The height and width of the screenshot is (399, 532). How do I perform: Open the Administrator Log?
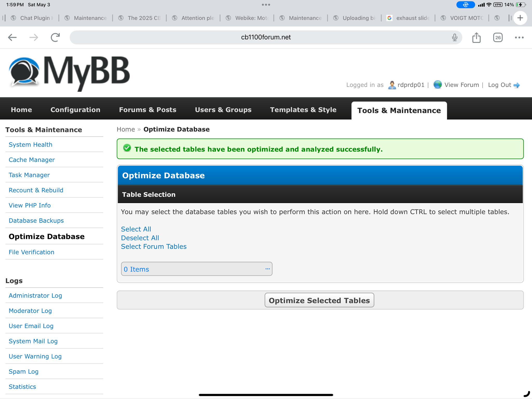35,296
